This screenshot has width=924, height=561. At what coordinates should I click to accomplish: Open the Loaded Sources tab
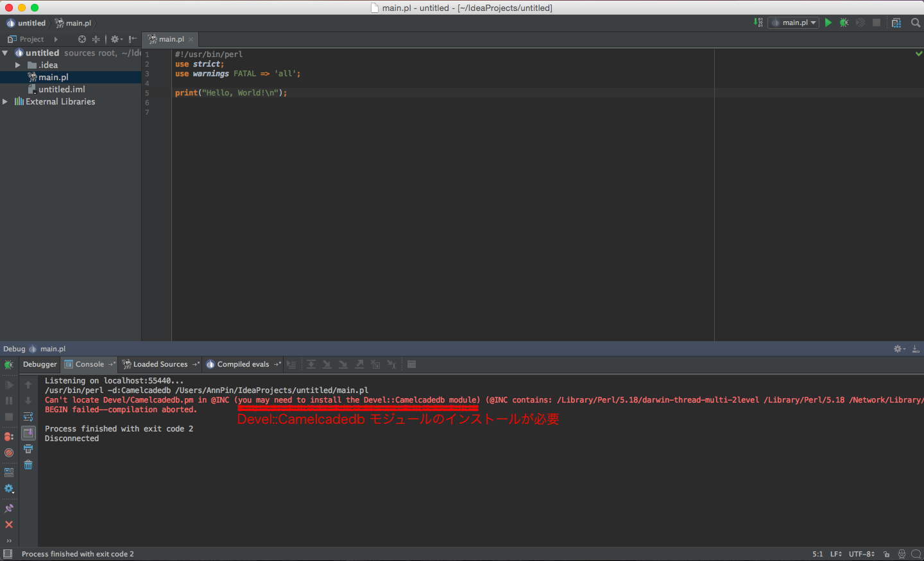(160, 364)
